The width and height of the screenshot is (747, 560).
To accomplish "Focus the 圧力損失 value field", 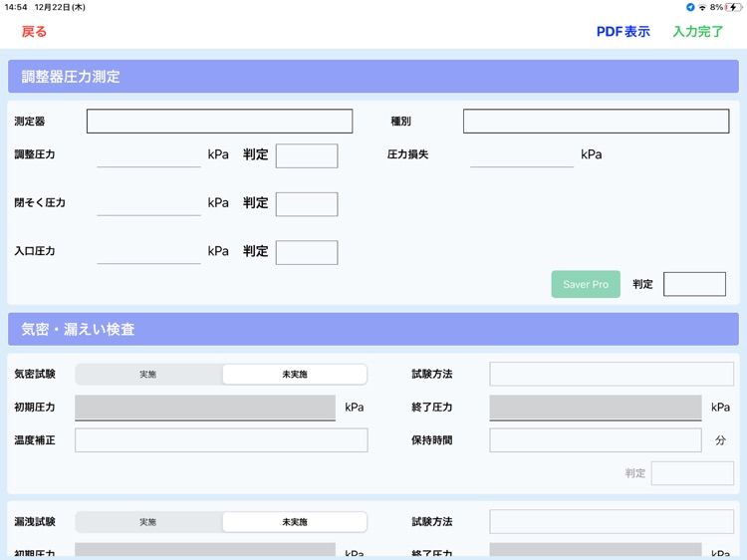I will 522,155.
